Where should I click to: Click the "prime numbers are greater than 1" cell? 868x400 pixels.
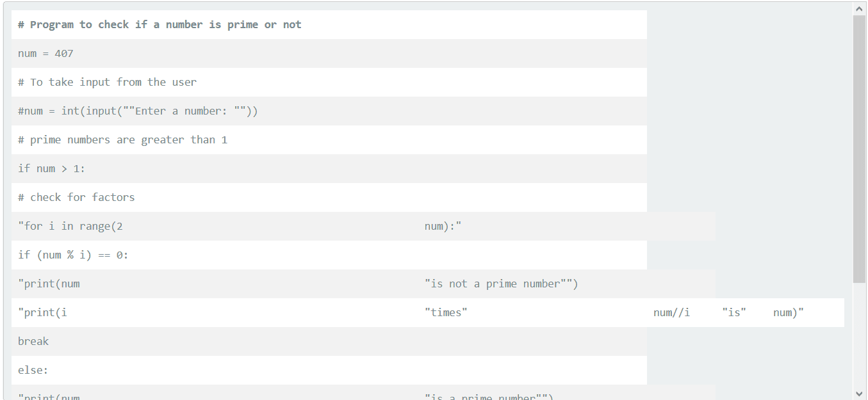coord(122,140)
